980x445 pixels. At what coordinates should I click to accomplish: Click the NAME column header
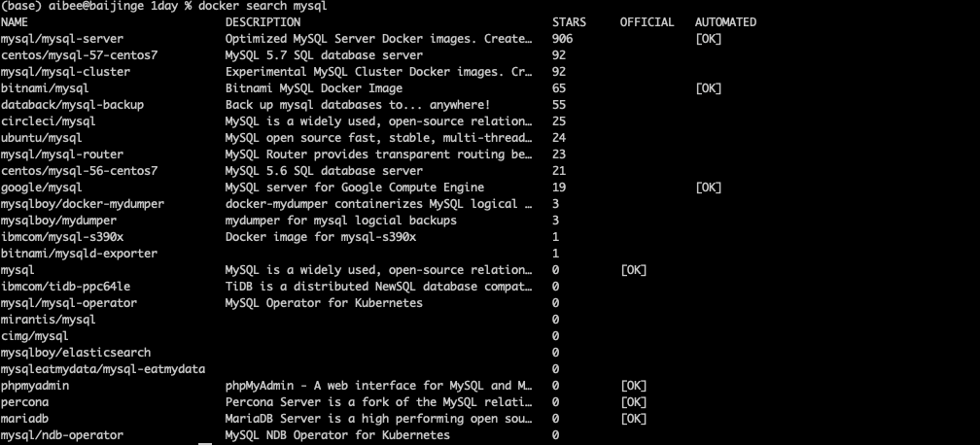15,22
